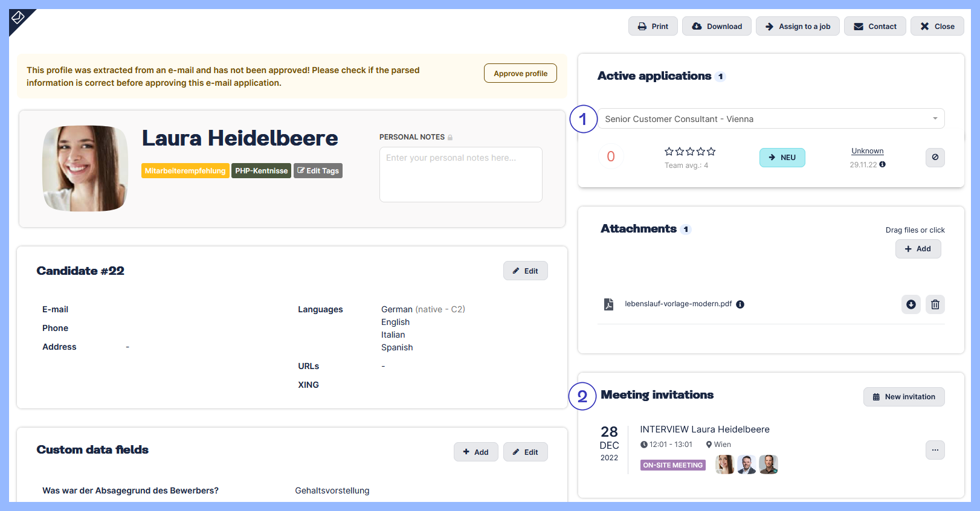The image size is (980, 511).
Task: Click Assign to a job button
Action: click(798, 27)
